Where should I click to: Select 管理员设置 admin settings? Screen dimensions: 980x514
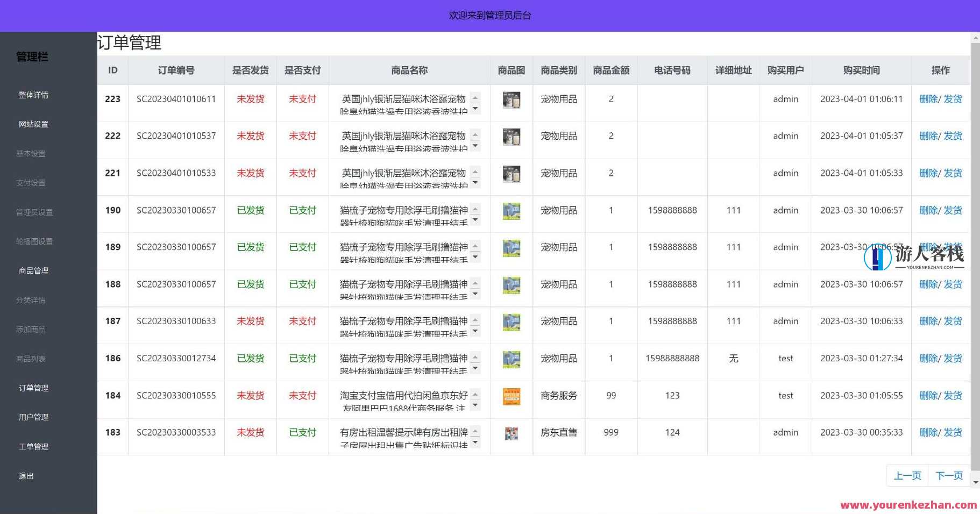[34, 212]
